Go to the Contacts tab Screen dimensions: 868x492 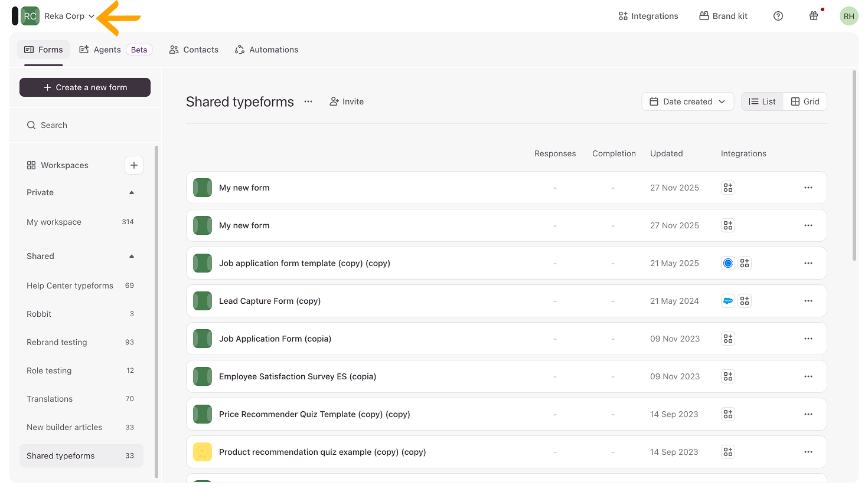pyautogui.click(x=194, y=50)
